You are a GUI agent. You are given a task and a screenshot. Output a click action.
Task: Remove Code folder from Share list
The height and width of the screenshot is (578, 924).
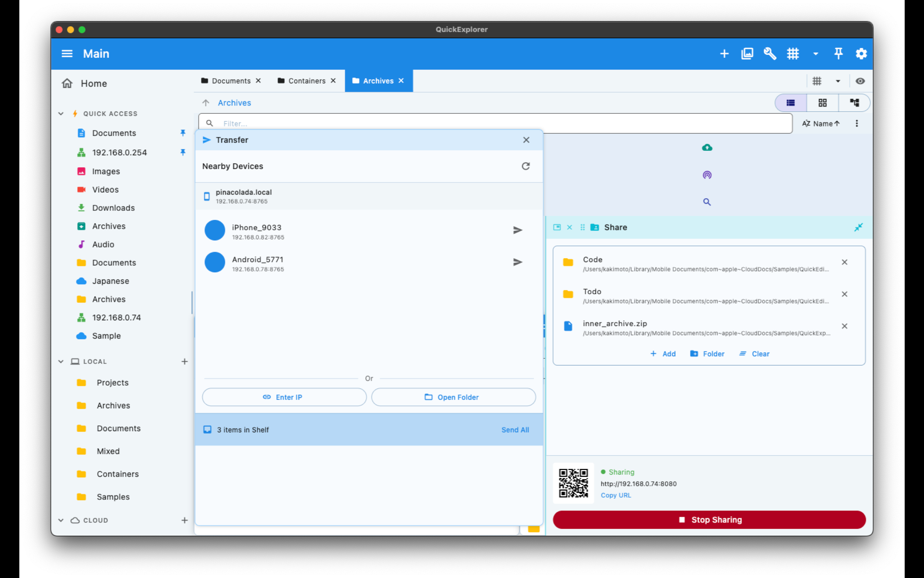pos(845,262)
